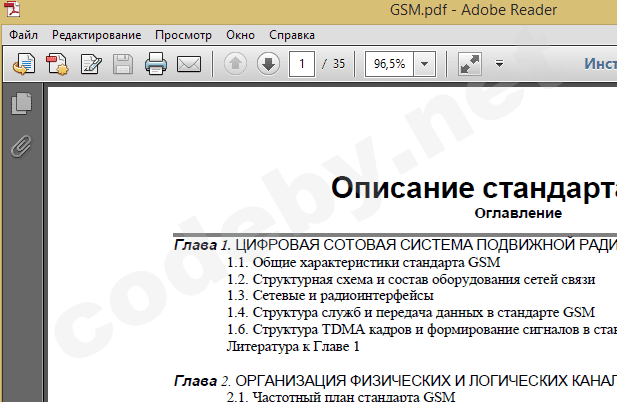Toggle the full-width read mode icon
617x402 pixels.
[470, 65]
